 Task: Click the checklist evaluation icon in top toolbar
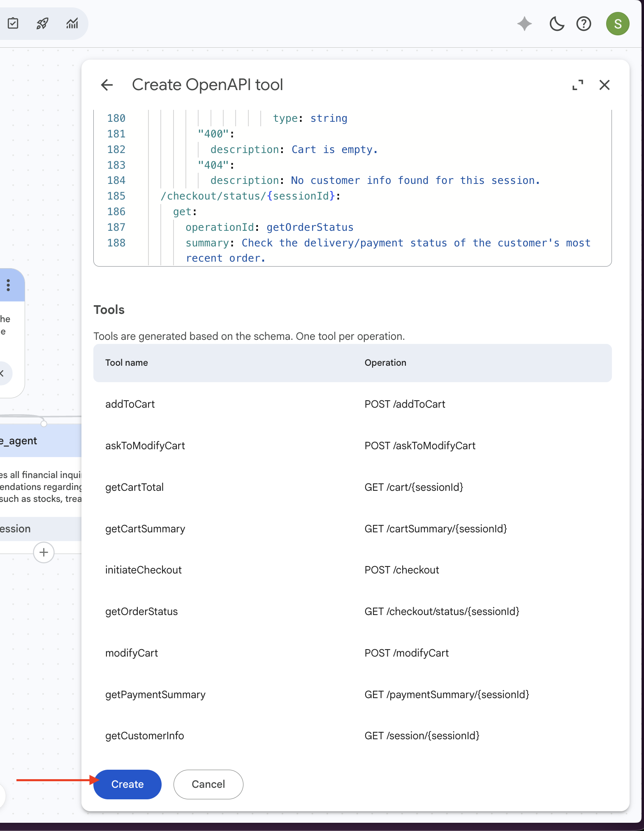click(13, 23)
